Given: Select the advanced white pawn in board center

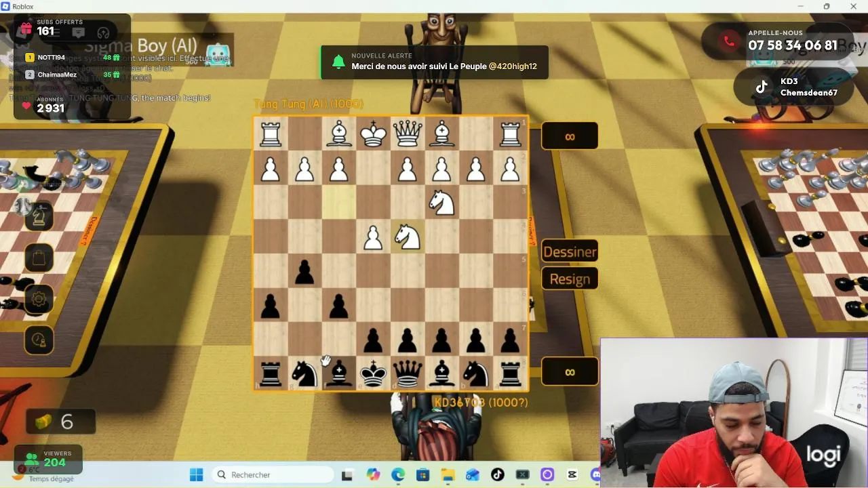Looking at the screenshot, I should (x=373, y=237).
